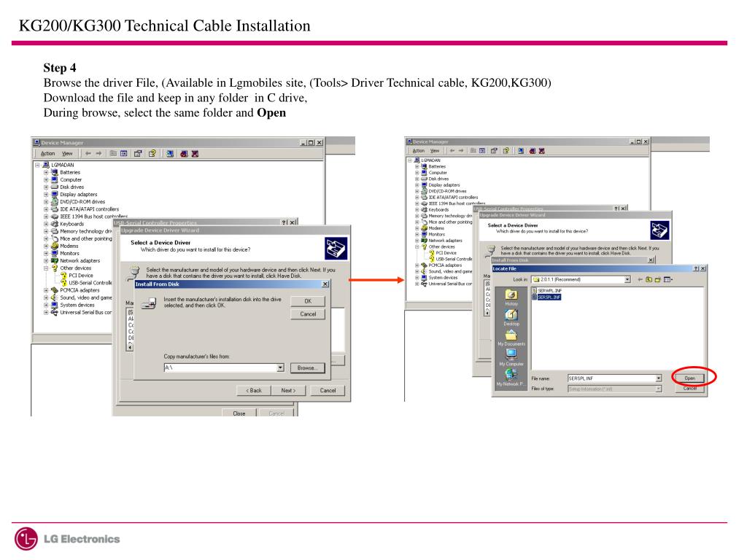Click Create New Folder icon in Locate File

pos(658,279)
